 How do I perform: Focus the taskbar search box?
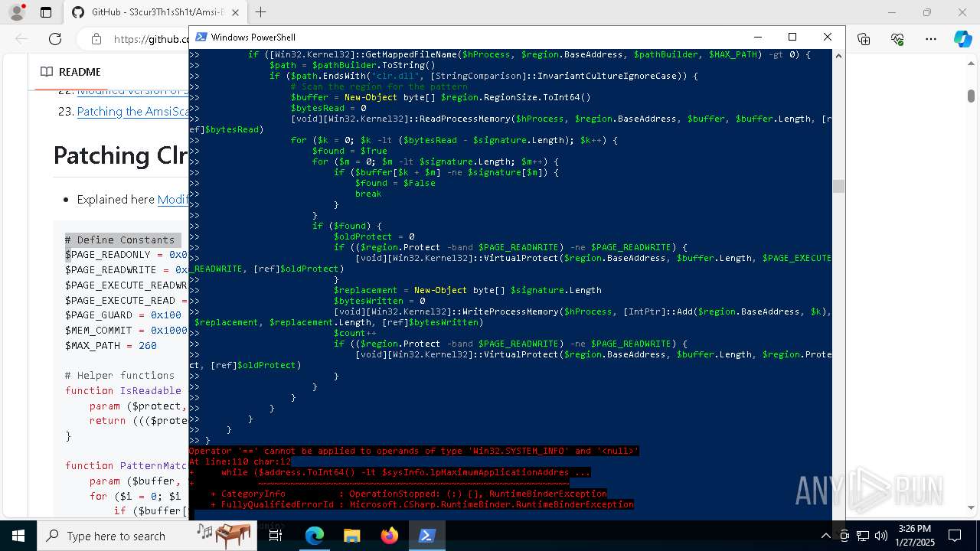147,536
